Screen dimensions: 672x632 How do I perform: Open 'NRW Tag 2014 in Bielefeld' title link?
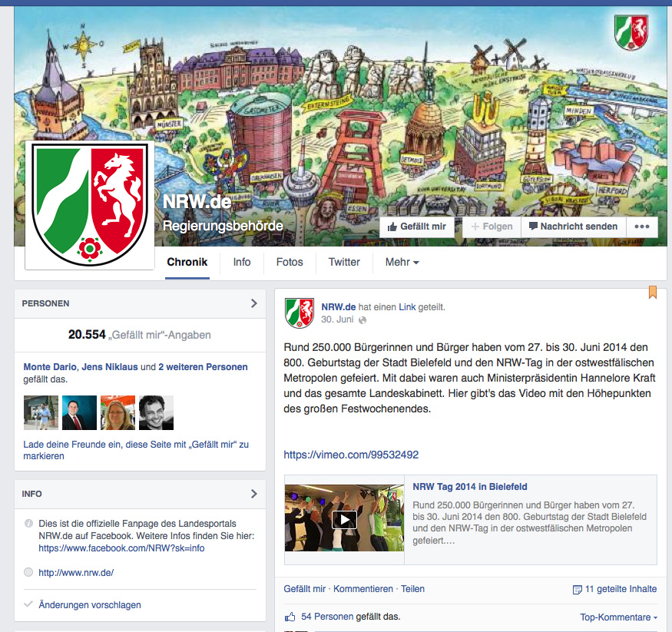click(470, 487)
